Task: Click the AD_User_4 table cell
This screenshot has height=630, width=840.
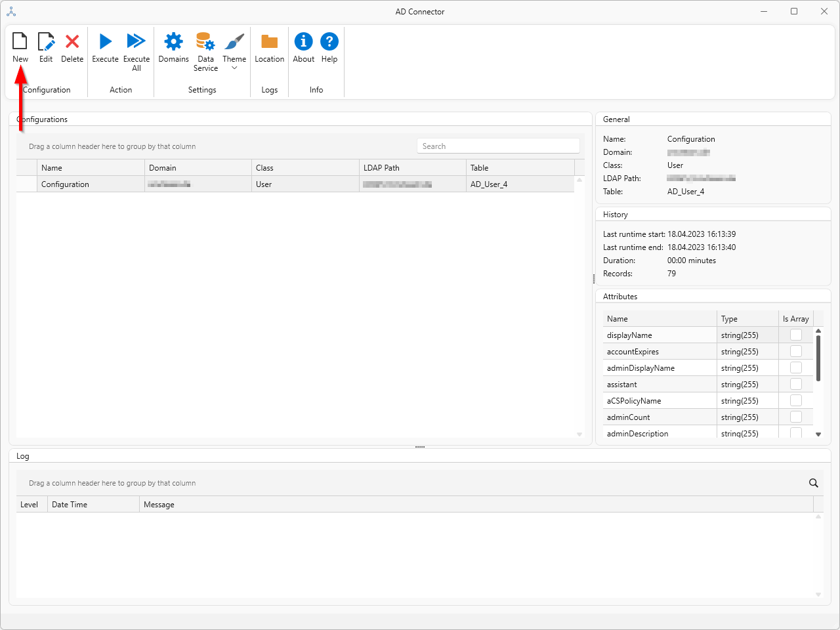Action: [520, 184]
